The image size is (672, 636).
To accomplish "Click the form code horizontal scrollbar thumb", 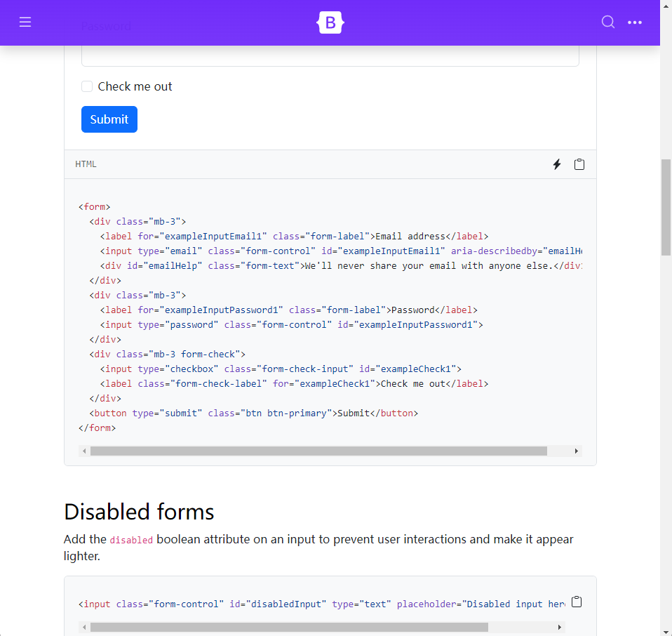I will coord(318,451).
